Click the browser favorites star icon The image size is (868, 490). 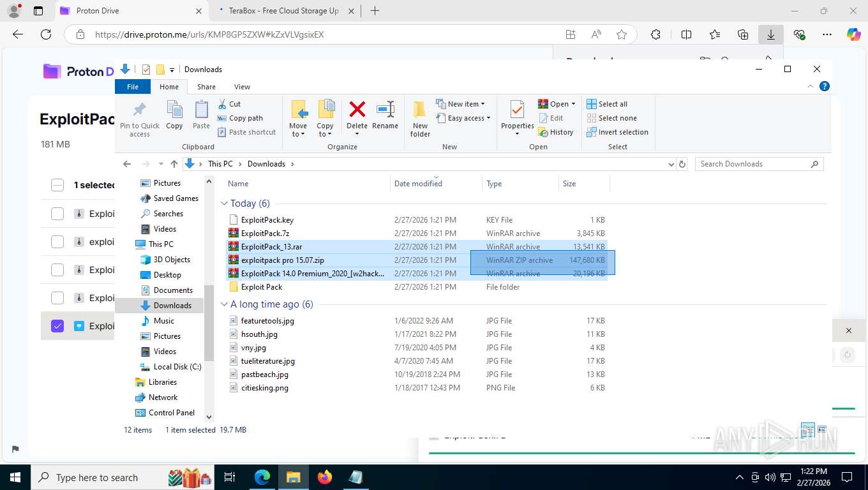(622, 34)
